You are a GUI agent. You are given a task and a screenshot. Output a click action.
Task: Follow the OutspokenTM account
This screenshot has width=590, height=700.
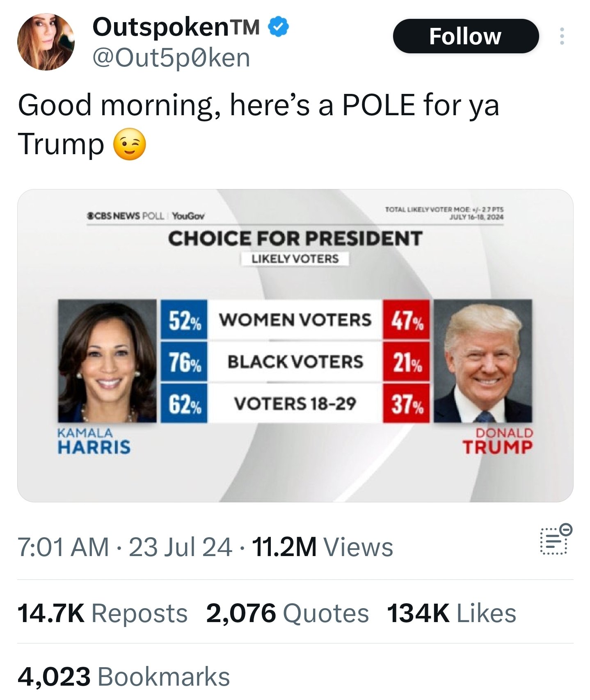(465, 36)
